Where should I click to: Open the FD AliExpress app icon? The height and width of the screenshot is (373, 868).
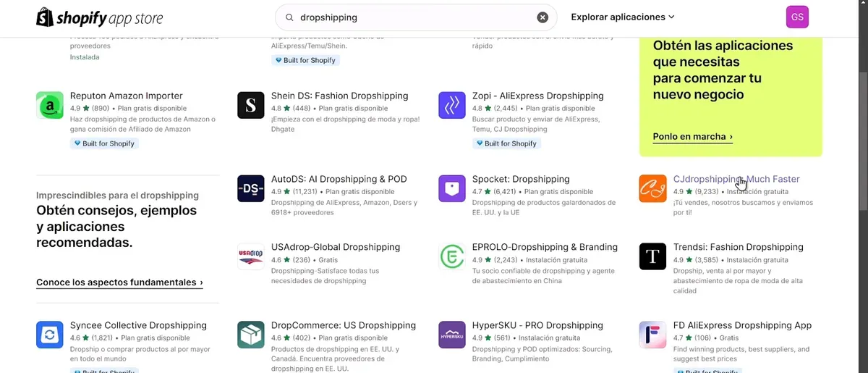pos(653,335)
